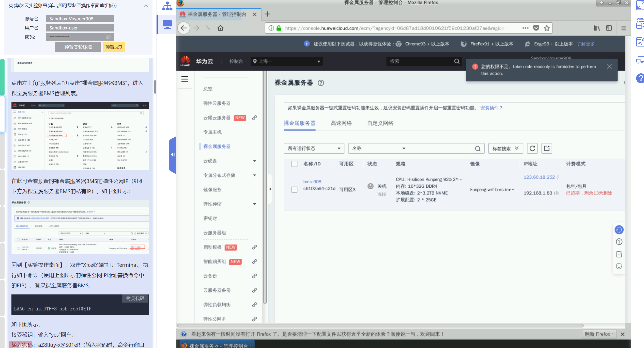
Task: Switch to the 高速网络 tab
Action: pos(341,123)
